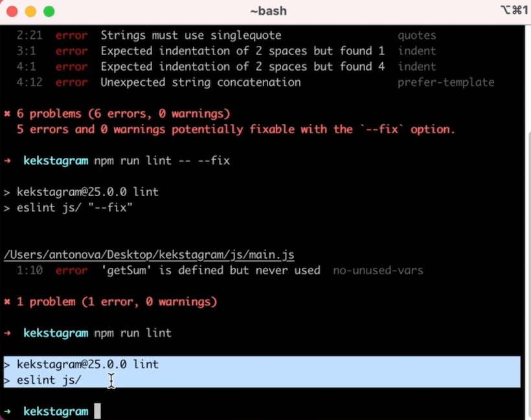Click the 'getSum' is defined error message
The width and height of the screenshot is (531, 420).
pyautogui.click(x=210, y=271)
